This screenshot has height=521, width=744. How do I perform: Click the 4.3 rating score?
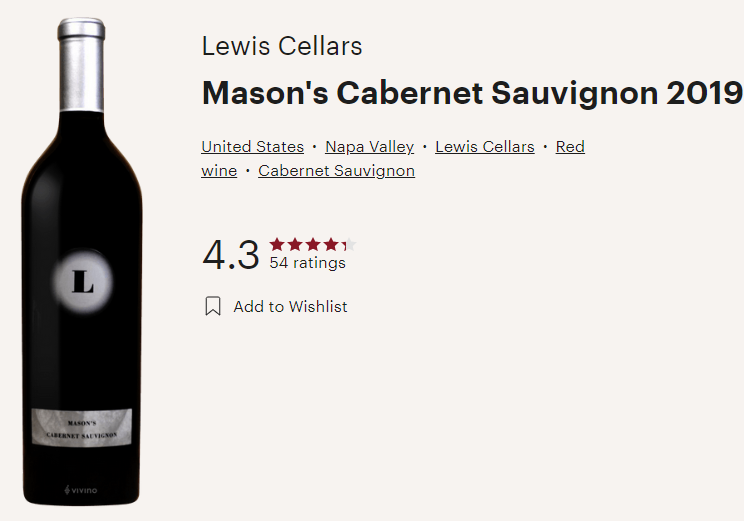tap(231, 255)
